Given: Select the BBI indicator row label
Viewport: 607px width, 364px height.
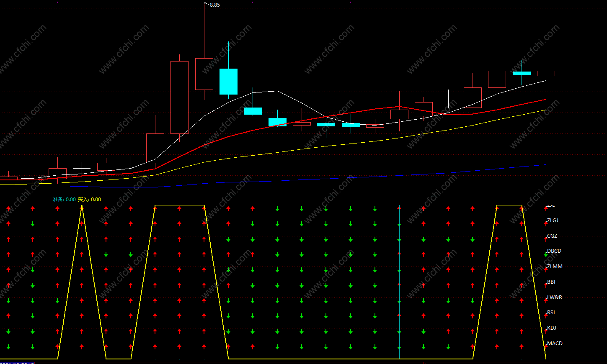Looking at the screenshot, I should [551, 282].
